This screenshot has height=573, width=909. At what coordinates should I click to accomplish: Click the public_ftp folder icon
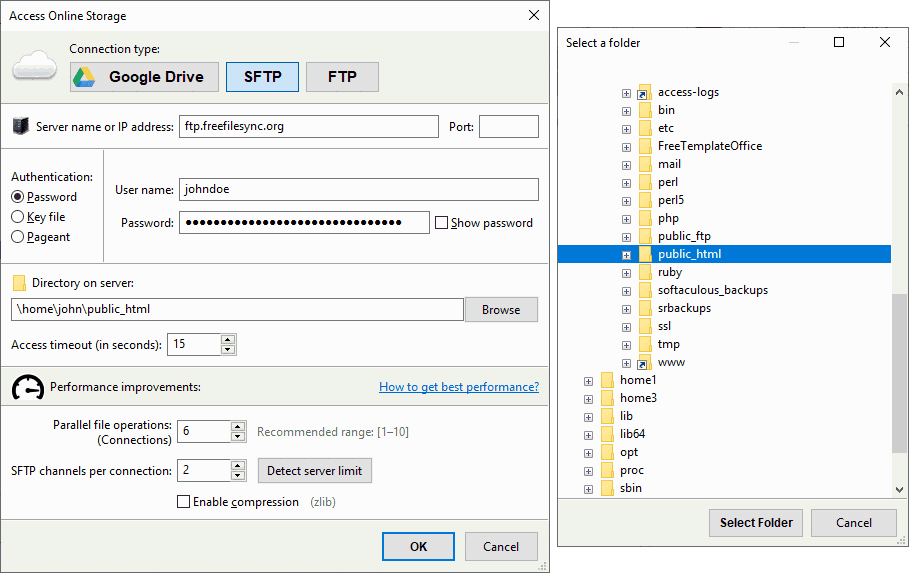pos(645,236)
